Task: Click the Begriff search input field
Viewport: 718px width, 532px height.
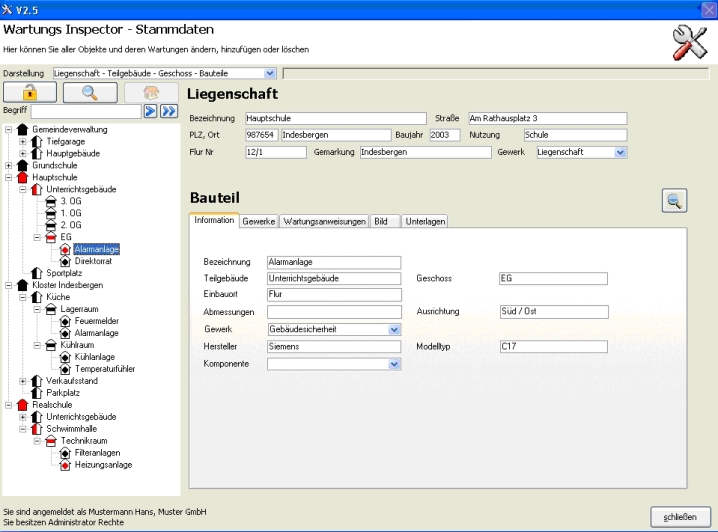Action: point(87,112)
